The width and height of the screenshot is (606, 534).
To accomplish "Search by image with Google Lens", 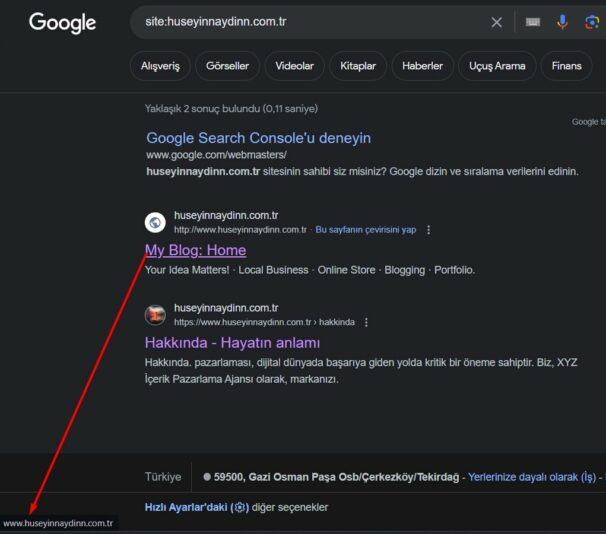I will pyautogui.click(x=591, y=22).
